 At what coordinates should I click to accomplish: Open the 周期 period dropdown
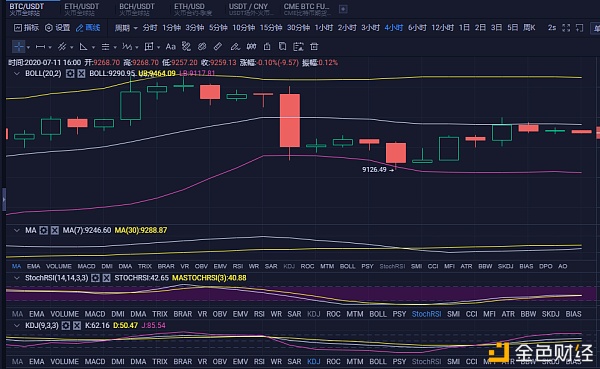[126, 28]
